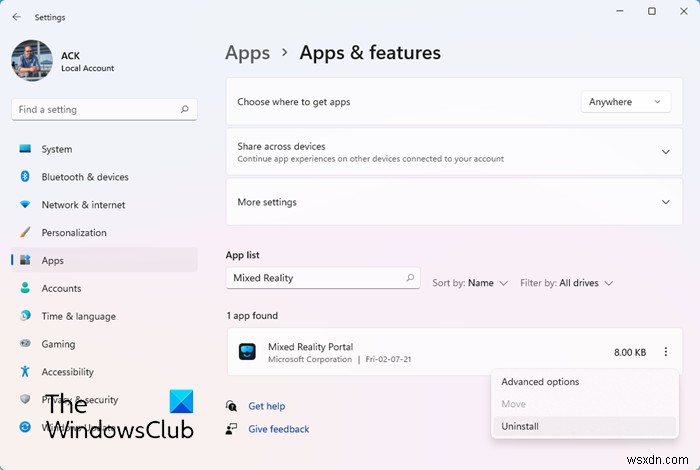This screenshot has width=700, height=470.
Task: Open the Get help link
Action: tap(267, 406)
